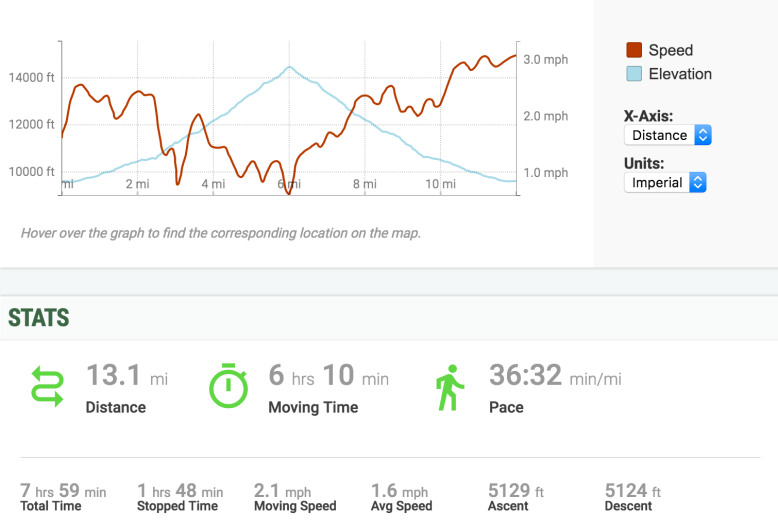Click the Units dropdown blue stepper arrows

pyautogui.click(x=698, y=183)
